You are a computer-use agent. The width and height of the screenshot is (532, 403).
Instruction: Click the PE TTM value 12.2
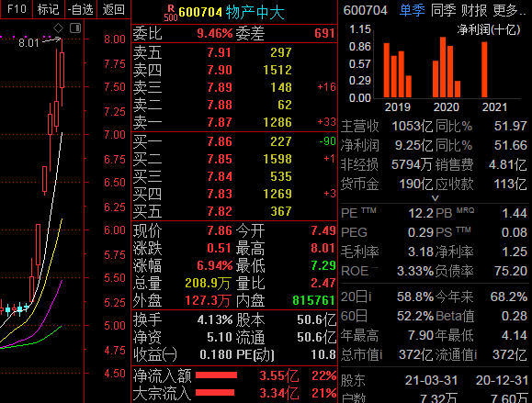point(421,213)
